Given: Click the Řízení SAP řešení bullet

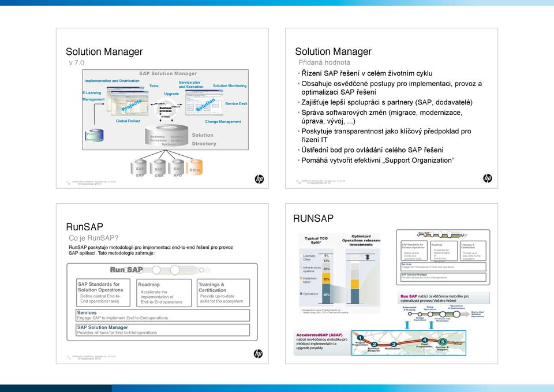Looking at the screenshot, I should [x=367, y=73].
